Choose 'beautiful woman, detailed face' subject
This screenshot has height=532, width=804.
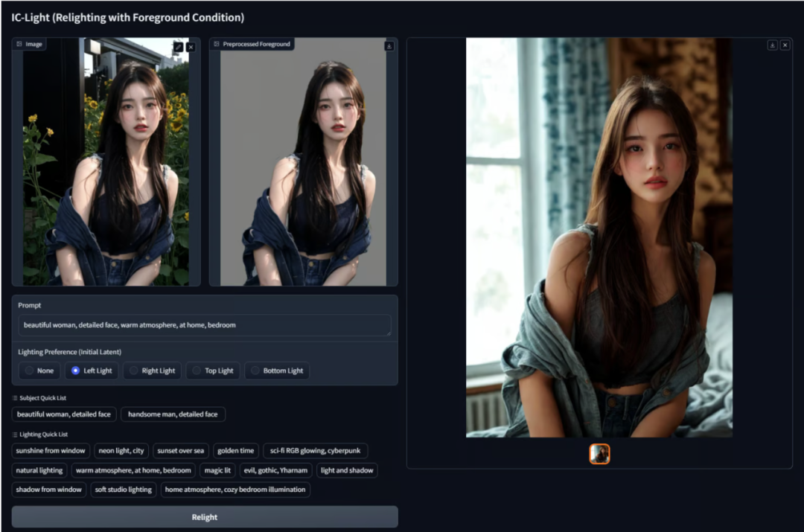point(64,414)
